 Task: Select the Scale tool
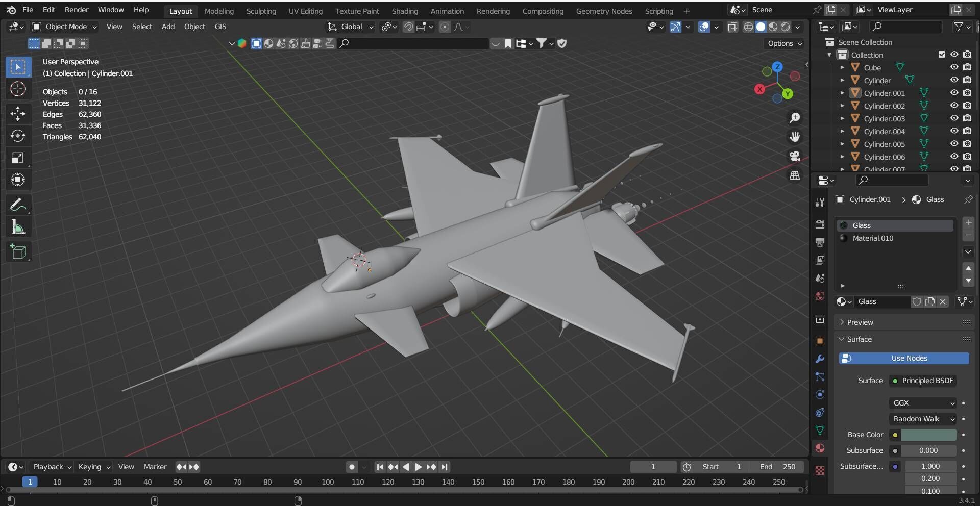pos(18,158)
